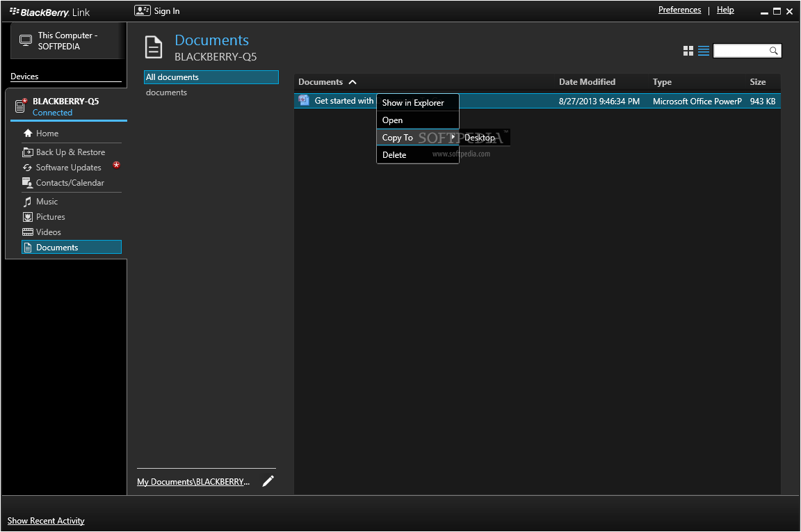Choose Open from the context menu
The image size is (801, 532).
click(418, 120)
